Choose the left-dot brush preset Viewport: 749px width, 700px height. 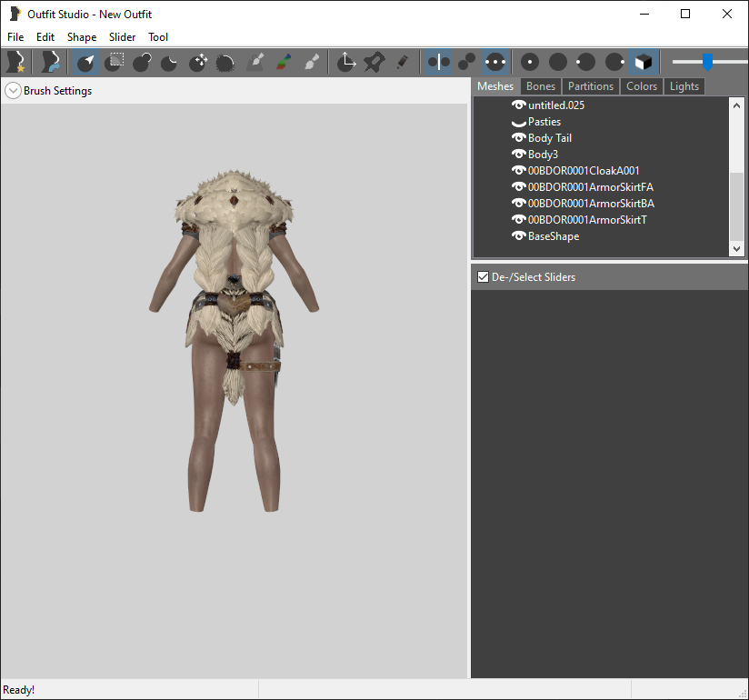tap(586, 62)
